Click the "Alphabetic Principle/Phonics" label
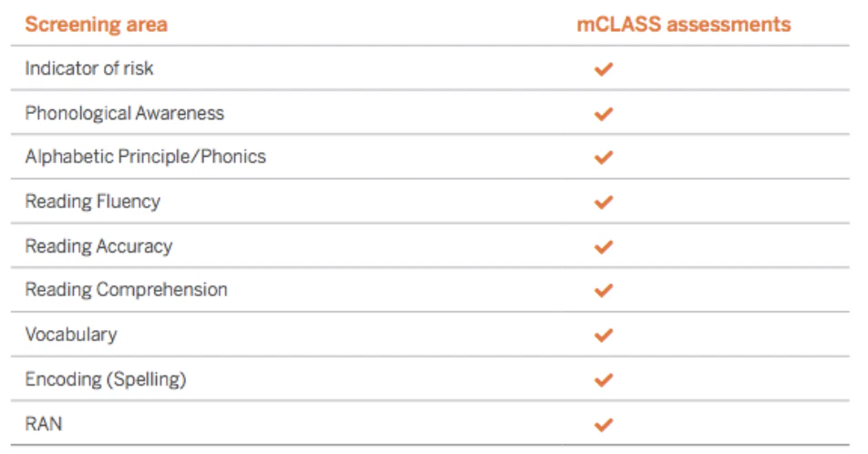The height and width of the screenshot is (454, 868). (x=145, y=157)
